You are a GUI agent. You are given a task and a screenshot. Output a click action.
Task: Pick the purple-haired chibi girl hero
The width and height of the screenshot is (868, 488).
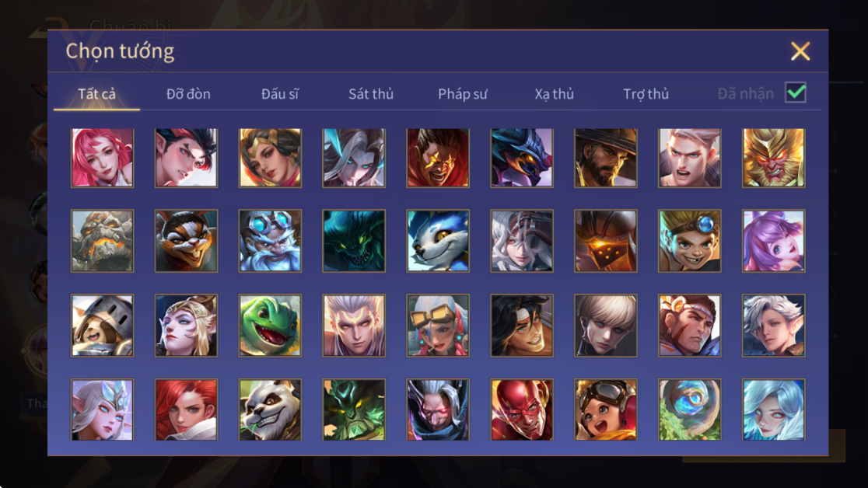click(773, 241)
